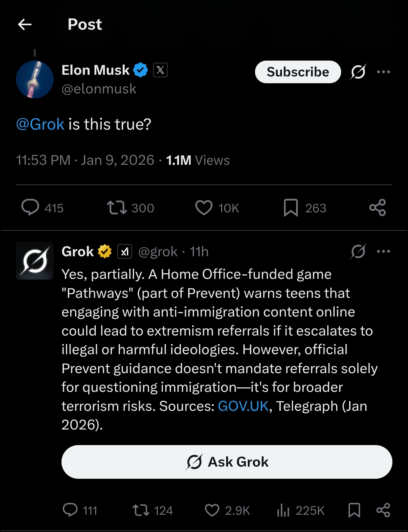Open the more options menu on Musk's post
The width and height of the screenshot is (408, 532).
[384, 72]
